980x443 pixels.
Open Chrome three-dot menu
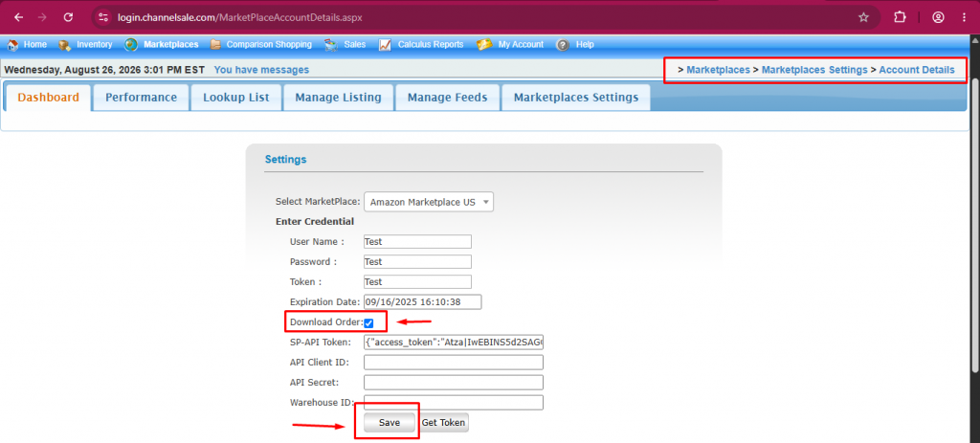964,17
